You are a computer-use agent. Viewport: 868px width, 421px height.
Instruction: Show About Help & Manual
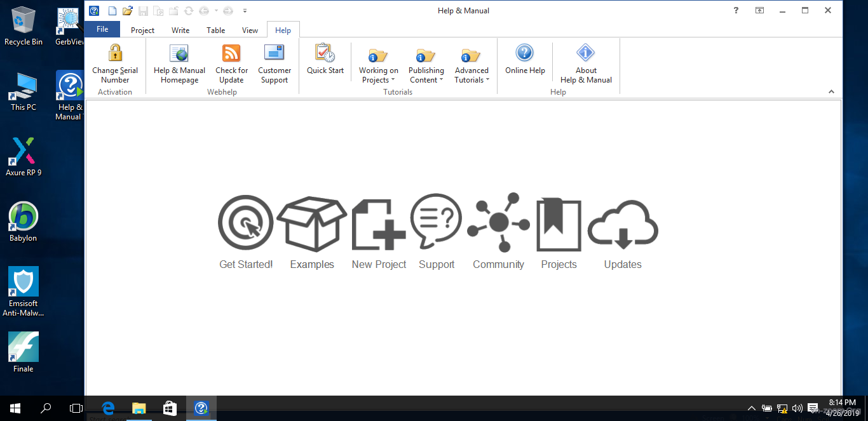[x=586, y=64]
